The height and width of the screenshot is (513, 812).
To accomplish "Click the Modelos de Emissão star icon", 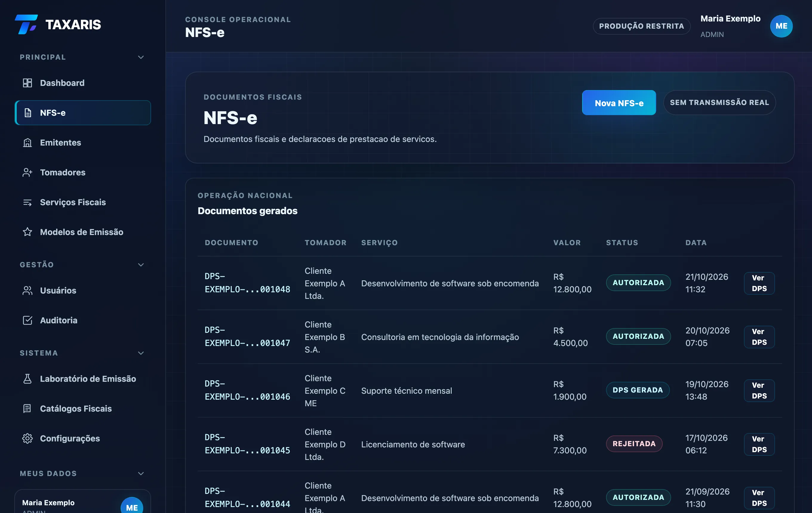I will click(x=27, y=232).
